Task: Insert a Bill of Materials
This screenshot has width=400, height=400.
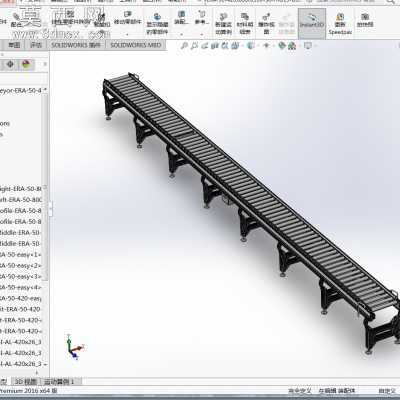Action: pyautogui.click(x=245, y=24)
